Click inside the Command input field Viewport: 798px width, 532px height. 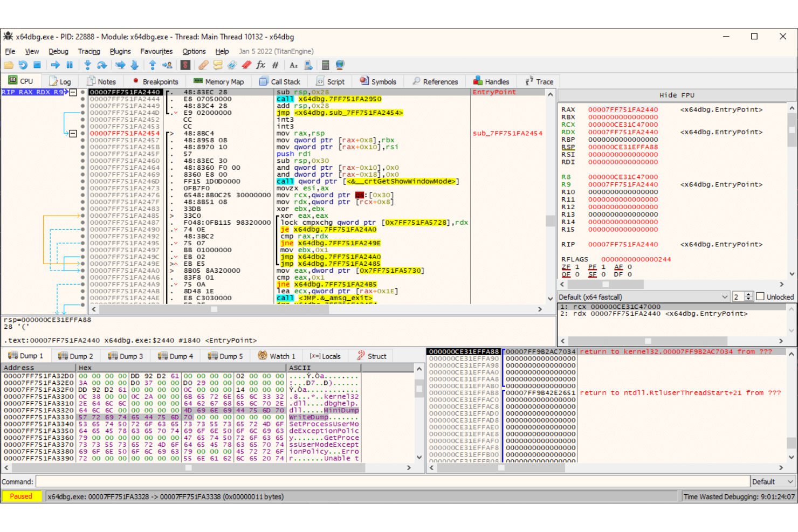coord(377,481)
